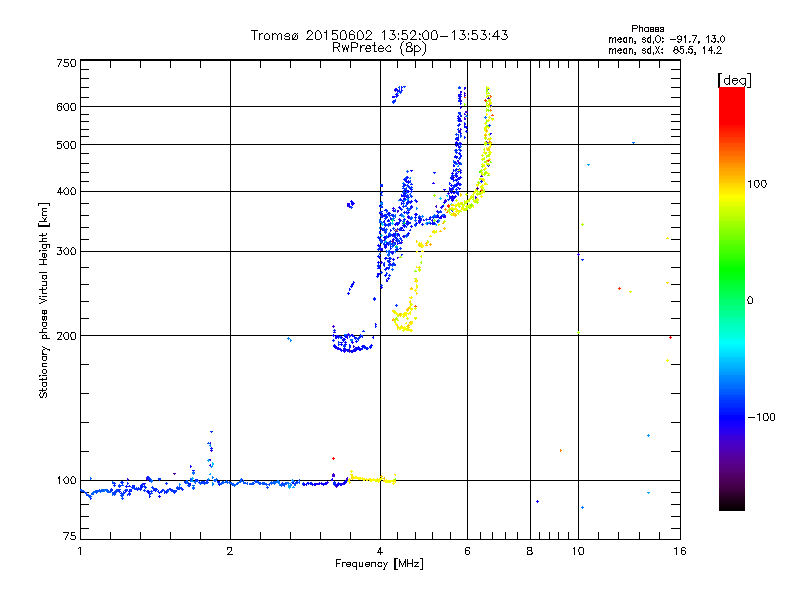800x600 pixels.
Task: Click the "[deg]" colorbar unit label
Action: tap(734, 81)
